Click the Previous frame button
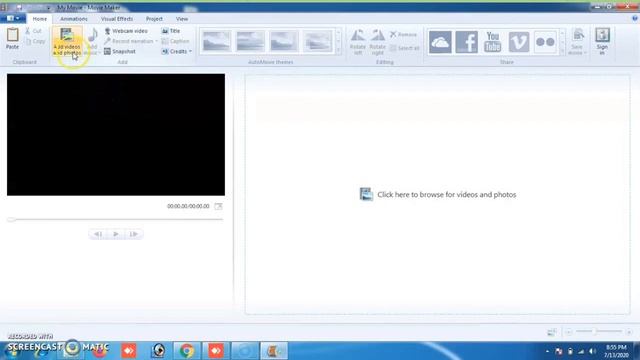640x360 pixels. click(98, 234)
